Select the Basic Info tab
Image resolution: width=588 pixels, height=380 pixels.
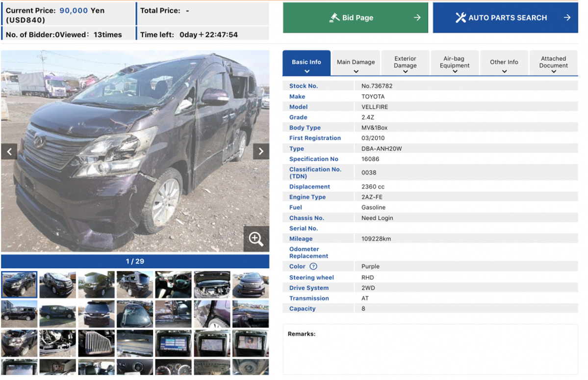tap(306, 62)
